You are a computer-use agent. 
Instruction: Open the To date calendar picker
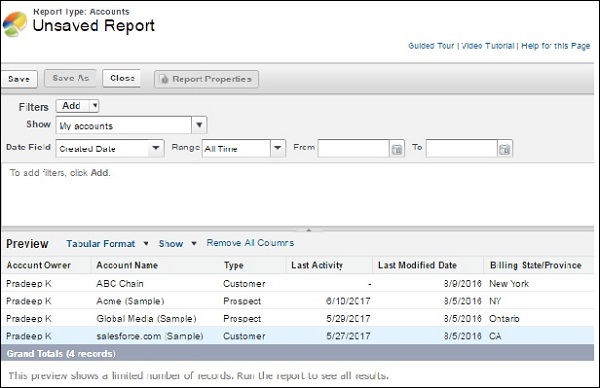(x=505, y=149)
